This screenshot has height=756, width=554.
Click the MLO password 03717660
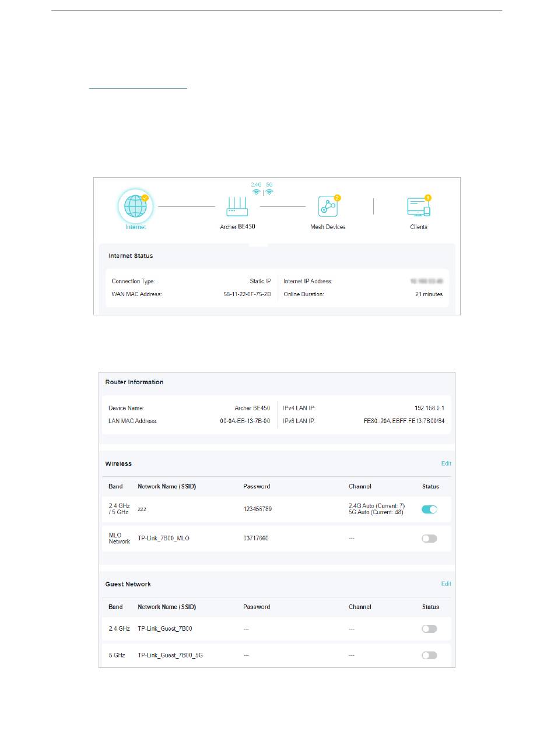tap(256, 539)
